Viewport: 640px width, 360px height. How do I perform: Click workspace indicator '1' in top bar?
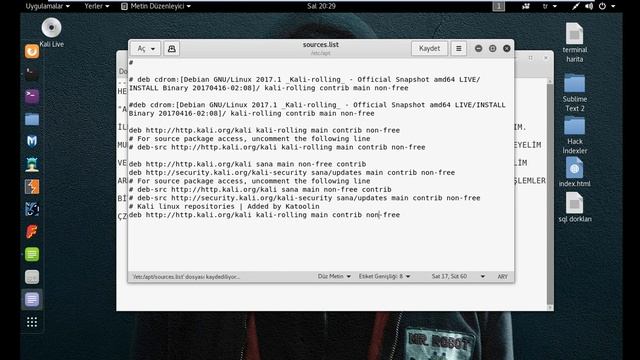coord(498,6)
